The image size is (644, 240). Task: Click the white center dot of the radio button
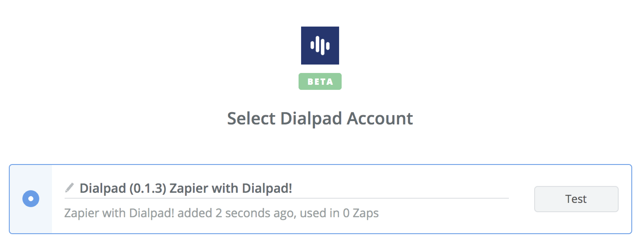pos(31,199)
